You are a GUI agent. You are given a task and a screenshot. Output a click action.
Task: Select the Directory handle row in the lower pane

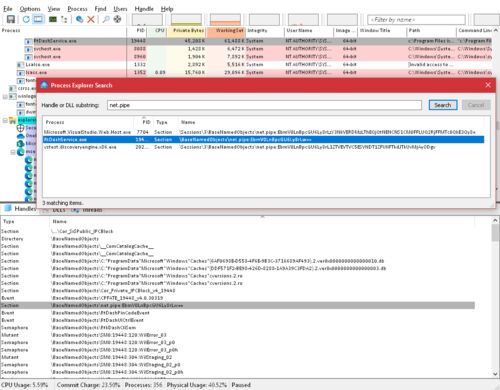tap(238, 239)
